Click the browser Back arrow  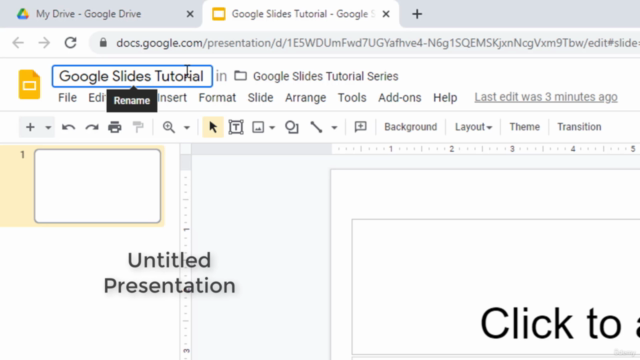point(18,43)
